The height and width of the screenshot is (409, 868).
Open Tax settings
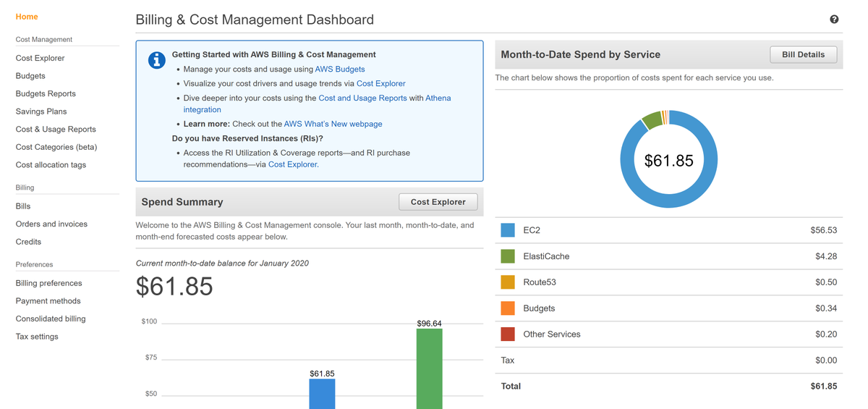pos(37,337)
